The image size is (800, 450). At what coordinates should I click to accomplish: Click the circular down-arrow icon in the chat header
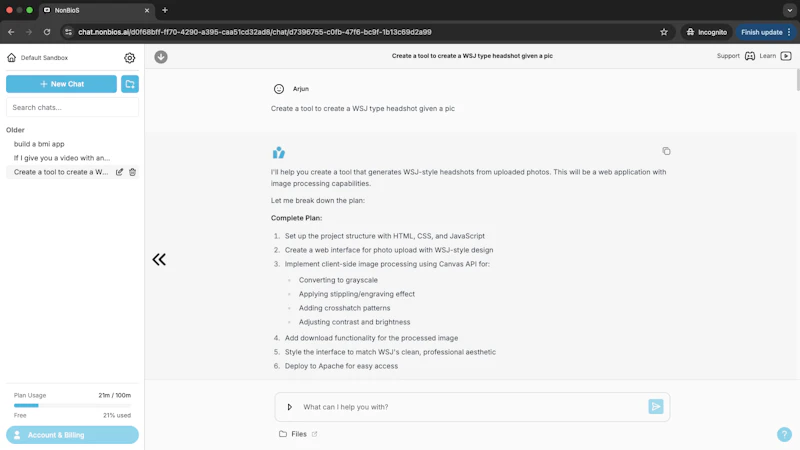[161, 57]
